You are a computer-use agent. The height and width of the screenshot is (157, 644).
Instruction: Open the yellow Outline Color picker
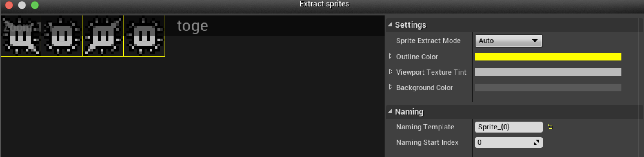click(548, 57)
